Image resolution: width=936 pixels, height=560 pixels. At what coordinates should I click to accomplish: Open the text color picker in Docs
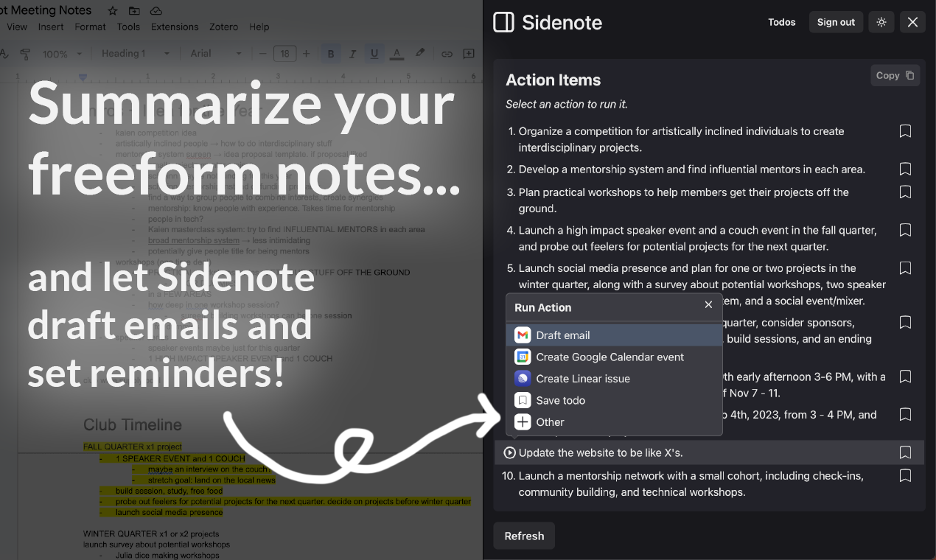[397, 54]
